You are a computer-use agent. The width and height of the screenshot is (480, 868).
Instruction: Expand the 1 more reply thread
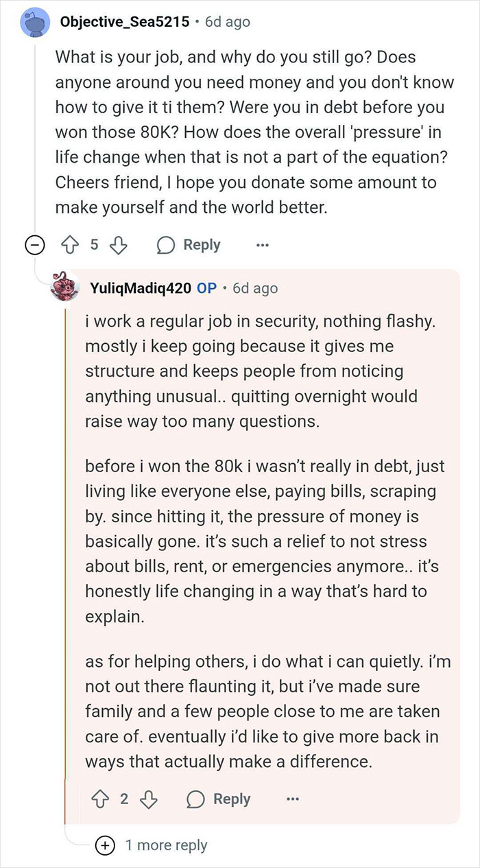pos(104,845)
